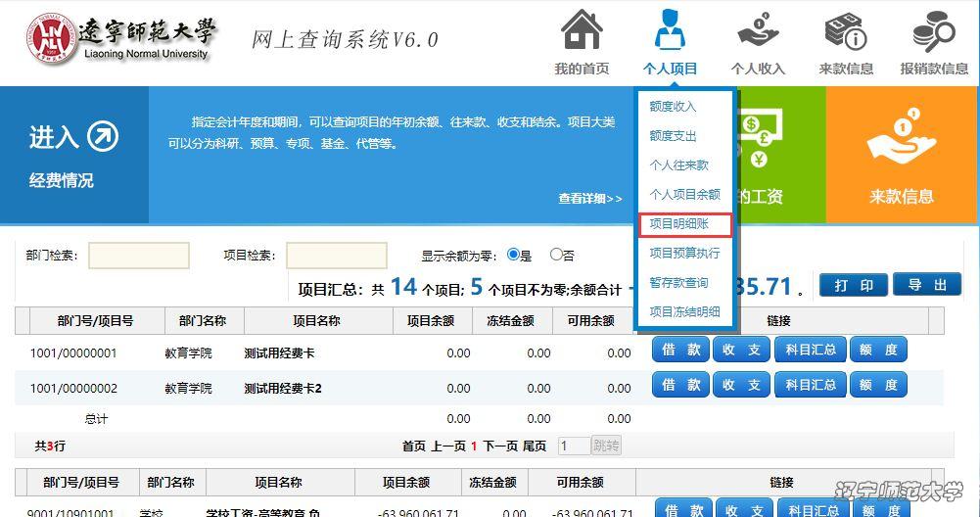
Task: Go to 下一页 in pagination
Action: click(x=499, y=446)
